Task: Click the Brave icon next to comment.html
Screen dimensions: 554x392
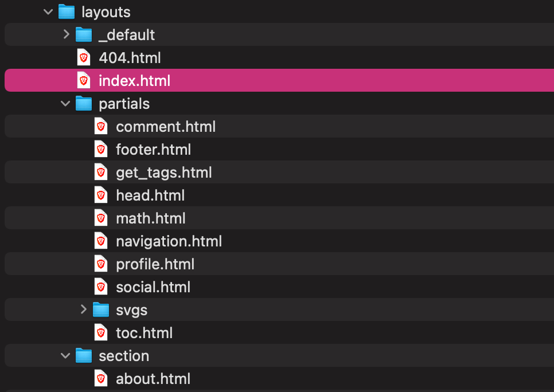Action: point(101,126)
